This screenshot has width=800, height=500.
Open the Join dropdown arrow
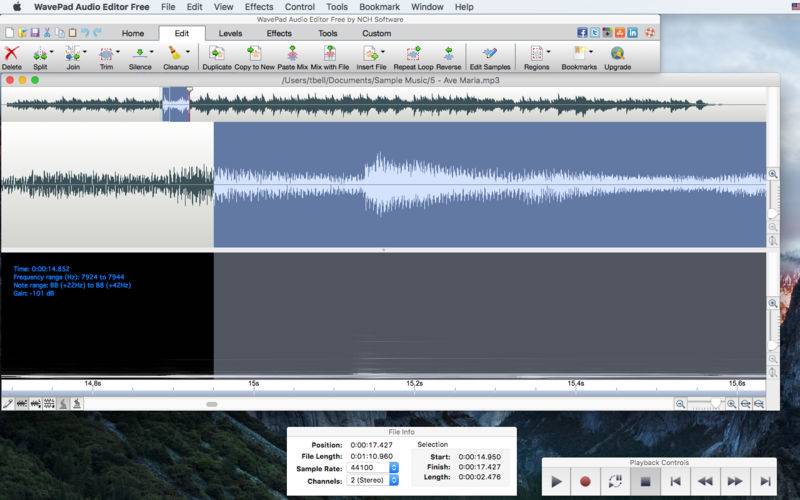pos(84,52)
